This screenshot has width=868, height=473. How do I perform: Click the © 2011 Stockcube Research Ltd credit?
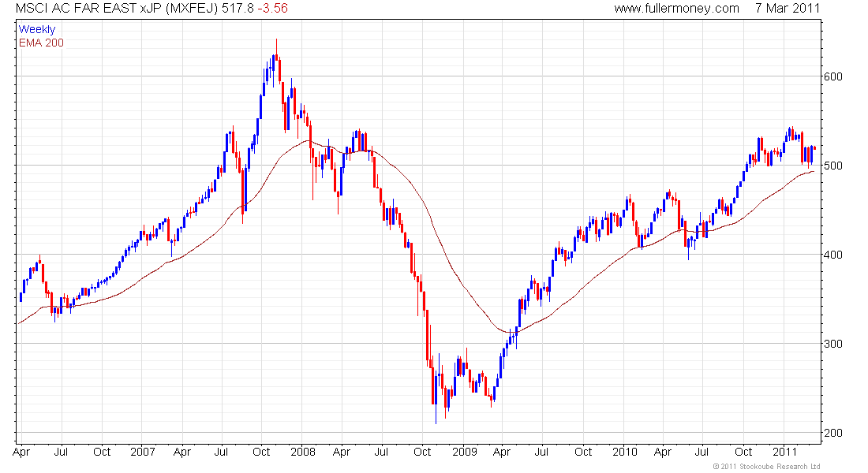(x=766, y=467)
